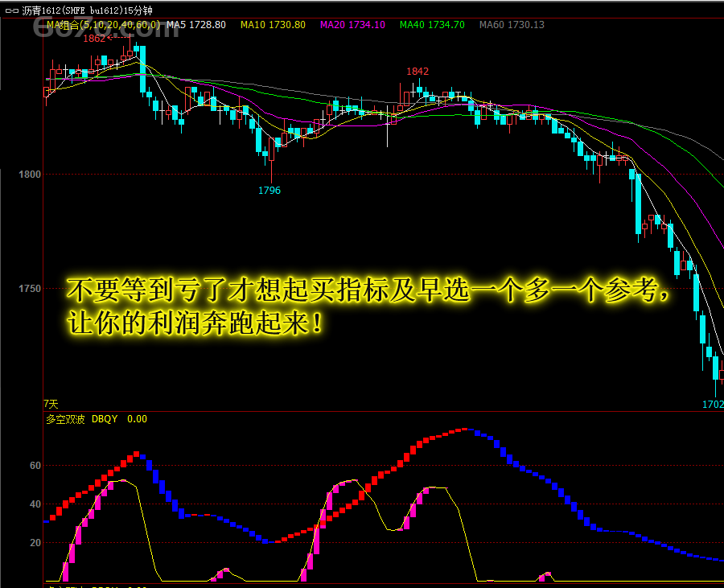Select the MA40 1734.70 label
The width and height of the screenshot is (724, 588).
(x=432, y=25)
